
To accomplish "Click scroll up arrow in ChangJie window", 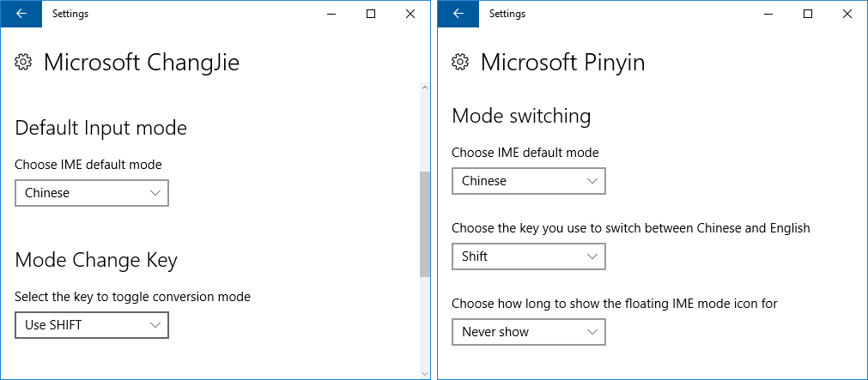I will 425,87.
